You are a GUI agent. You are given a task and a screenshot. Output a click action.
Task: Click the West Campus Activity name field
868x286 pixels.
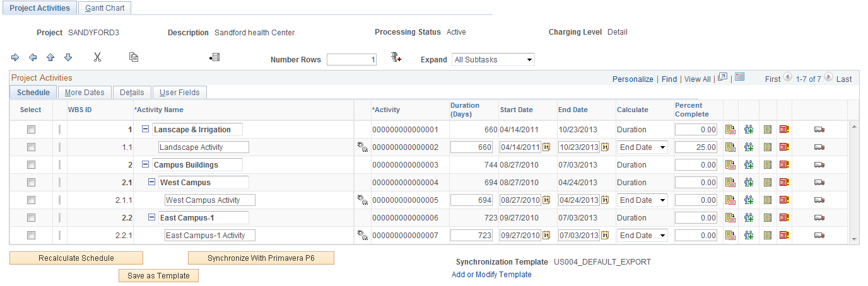tap(210, 200)
